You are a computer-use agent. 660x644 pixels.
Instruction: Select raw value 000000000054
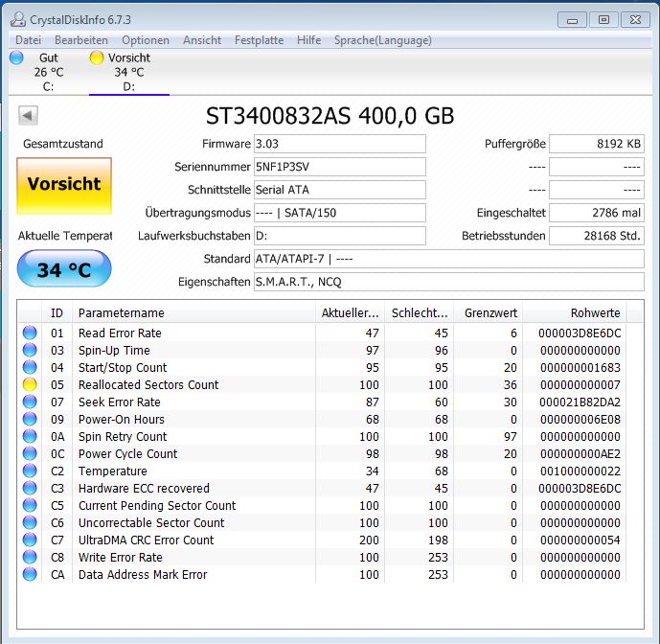(x=580, y=540)
